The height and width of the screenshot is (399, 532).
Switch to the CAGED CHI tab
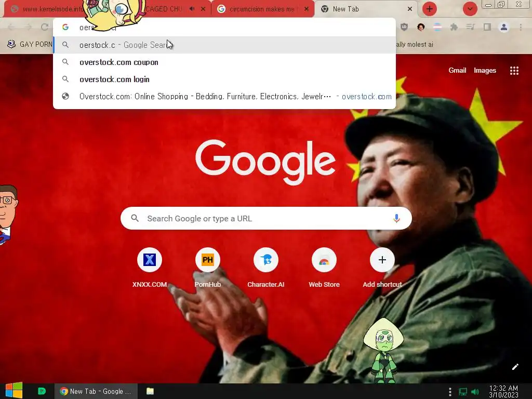[x=164, y=9]
